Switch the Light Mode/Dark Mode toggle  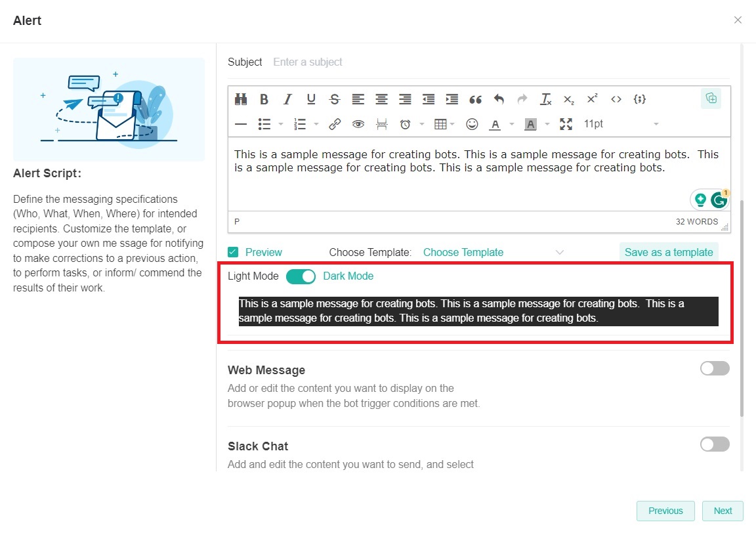(x=301, y=276)
